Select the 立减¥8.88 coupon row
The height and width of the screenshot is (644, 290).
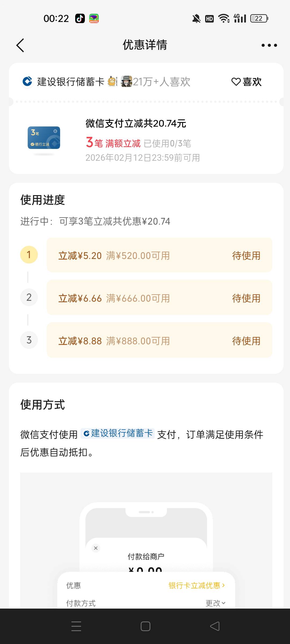coord(159,340)
